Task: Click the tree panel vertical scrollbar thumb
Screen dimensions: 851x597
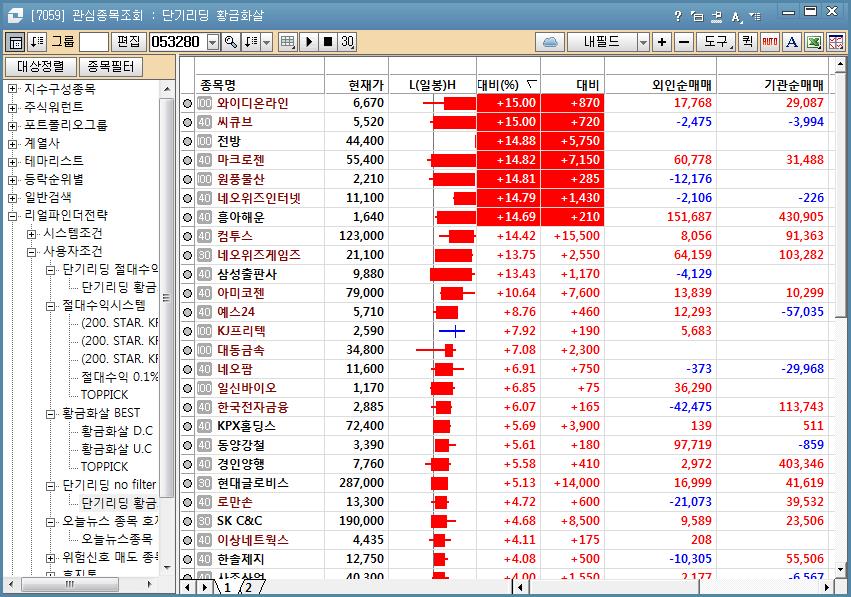Action: (167, 298)
